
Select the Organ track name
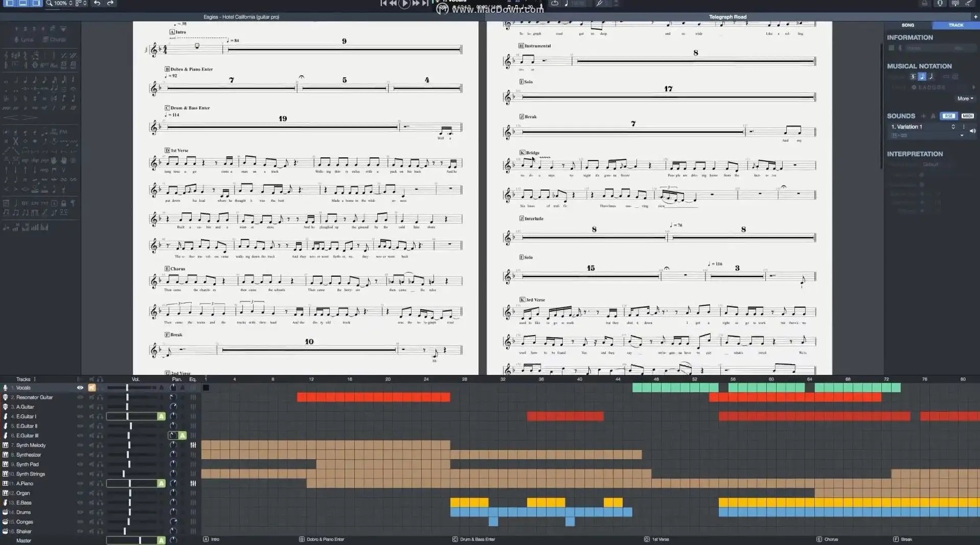(x=23, y=493)
